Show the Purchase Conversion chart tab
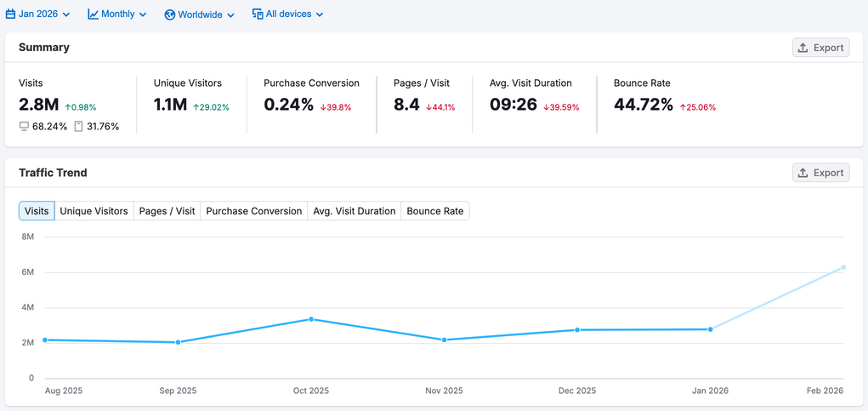Image resolution: width=868 pixels, height=411 pixels. (253, 211)
